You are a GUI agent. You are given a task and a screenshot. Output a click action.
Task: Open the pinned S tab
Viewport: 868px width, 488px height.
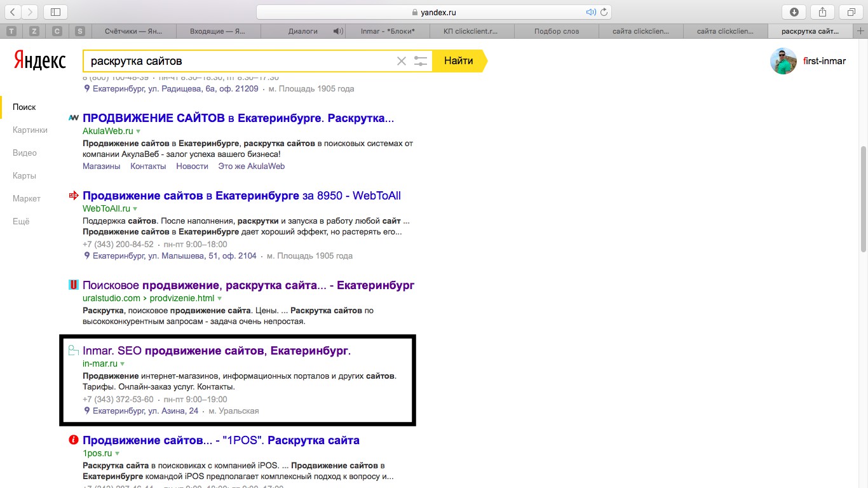79,31
